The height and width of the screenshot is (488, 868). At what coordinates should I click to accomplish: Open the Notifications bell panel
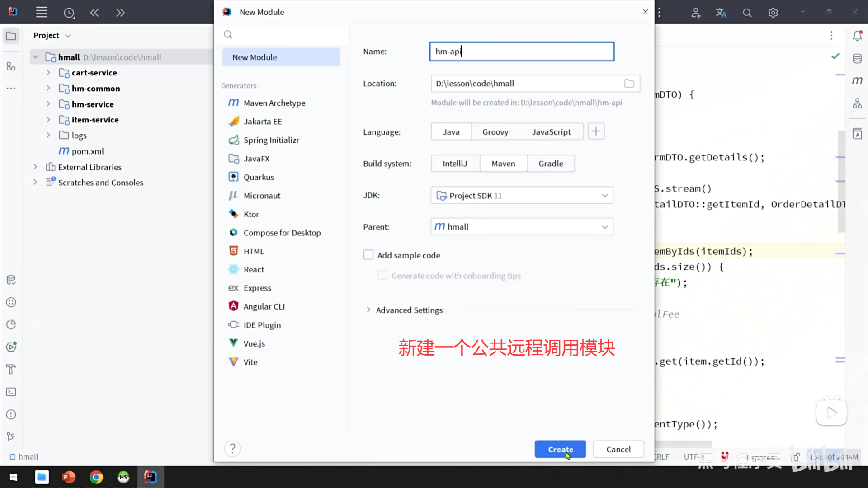point(857,36)
